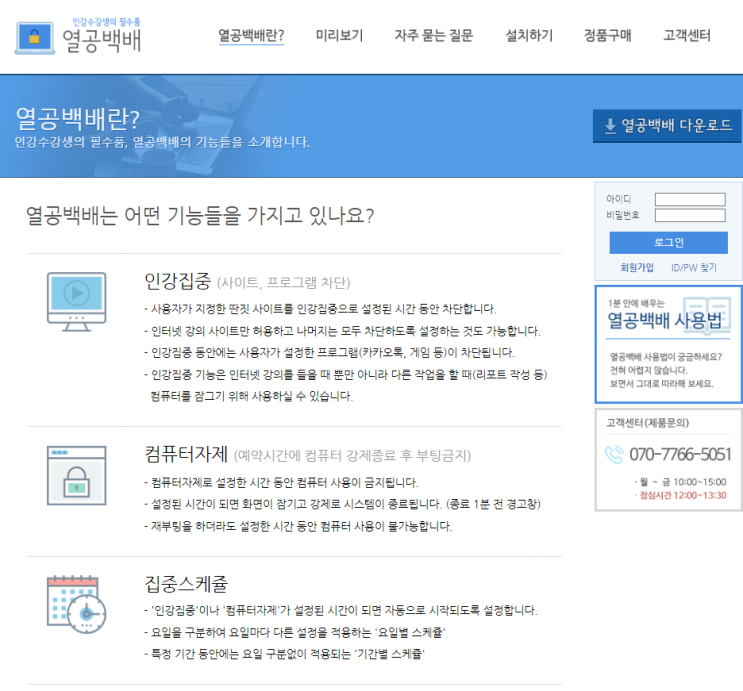Select the 정품구매 menu item
The image size is (743, 691).
[x=607, y=36]
